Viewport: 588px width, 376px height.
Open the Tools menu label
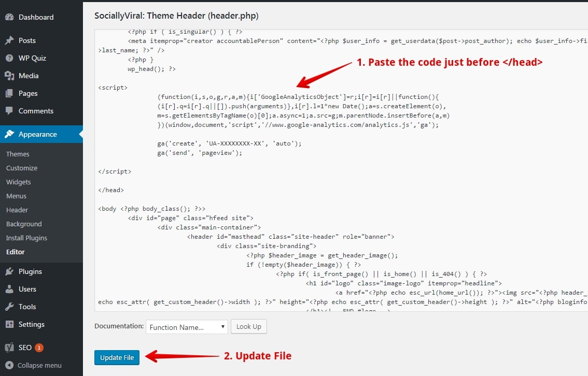(27, 307)
